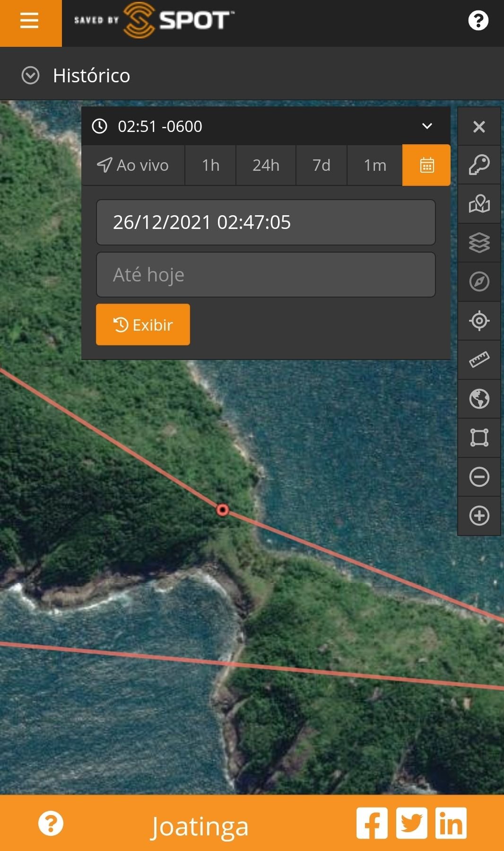This screenshot has width=504, height=851.
Task: Select the ruler measurement tool
Action: pyautogui.click(x=479, y=360)
